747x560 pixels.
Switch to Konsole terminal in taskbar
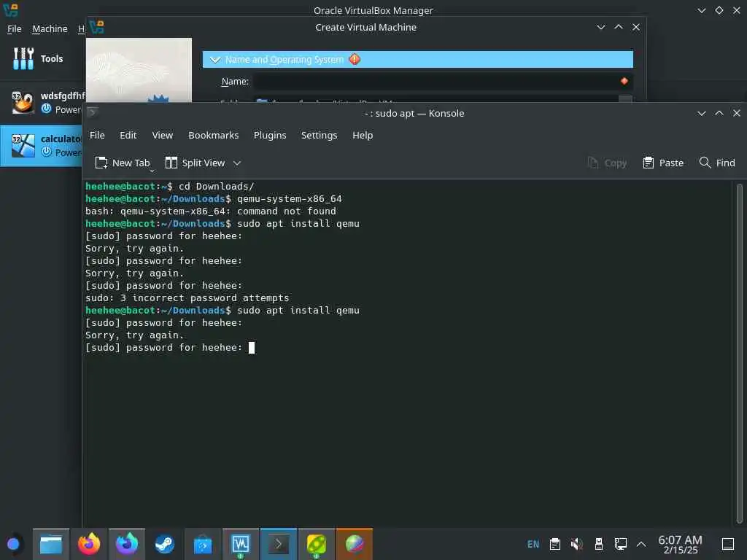(x=279, y=544)
